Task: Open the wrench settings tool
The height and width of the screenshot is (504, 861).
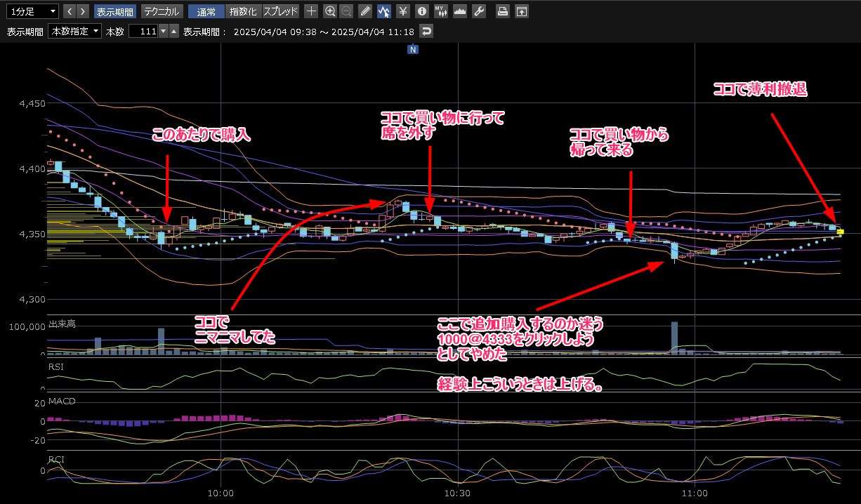Action: [x=479, y=11]
